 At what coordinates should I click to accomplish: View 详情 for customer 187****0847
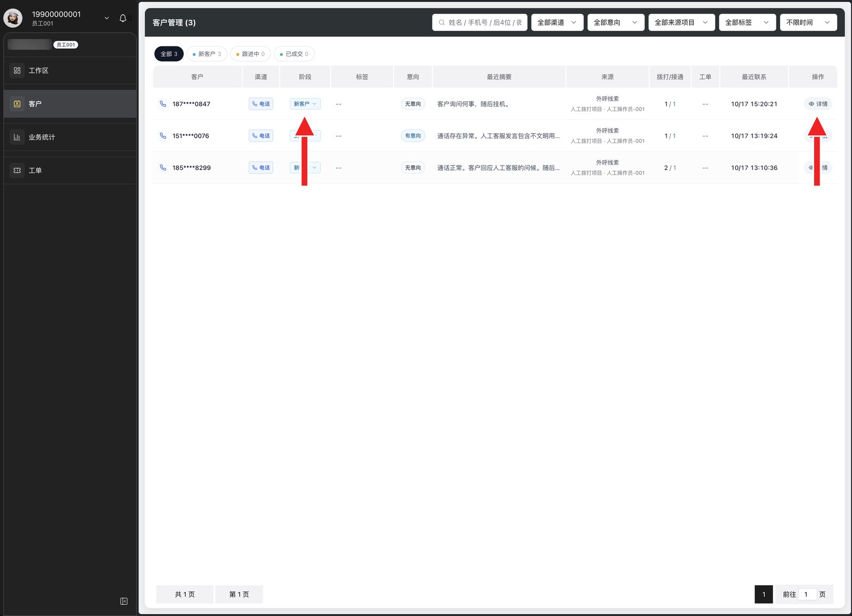click(818, 104)
